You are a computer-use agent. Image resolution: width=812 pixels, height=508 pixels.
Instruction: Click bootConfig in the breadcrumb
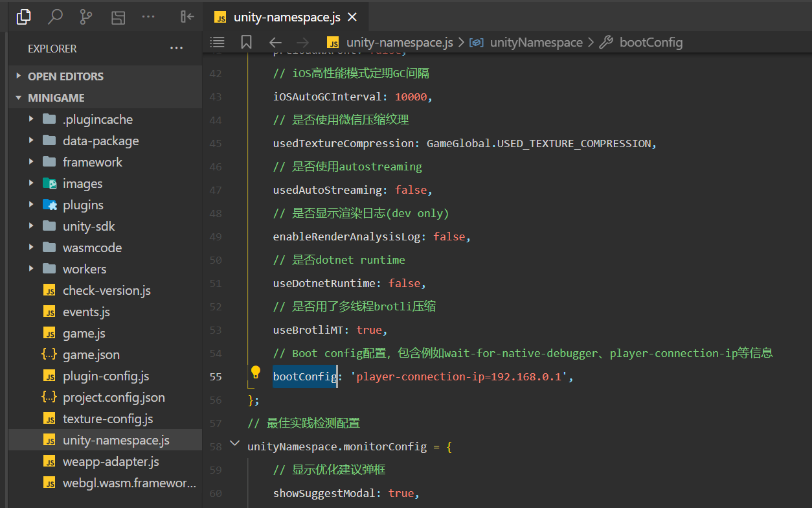[x=651, y=42]
